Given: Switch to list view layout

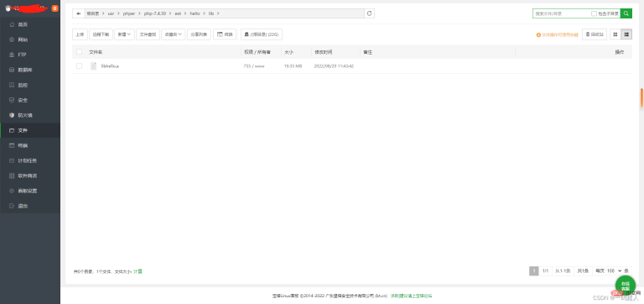Looking at the screenshot, I should pyautogui.click(x=626, y=34).
